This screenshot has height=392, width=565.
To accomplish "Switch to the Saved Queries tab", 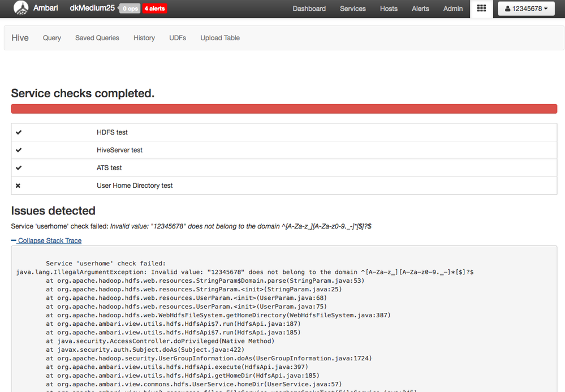I will pyautogui.click(x=97, y=38).
